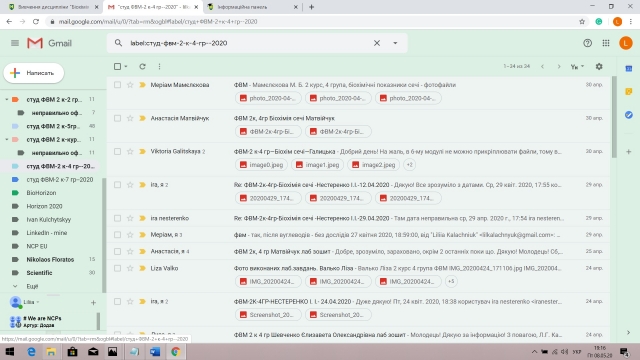Open image2.jpeg attachment chip

(x=373, y=165)
